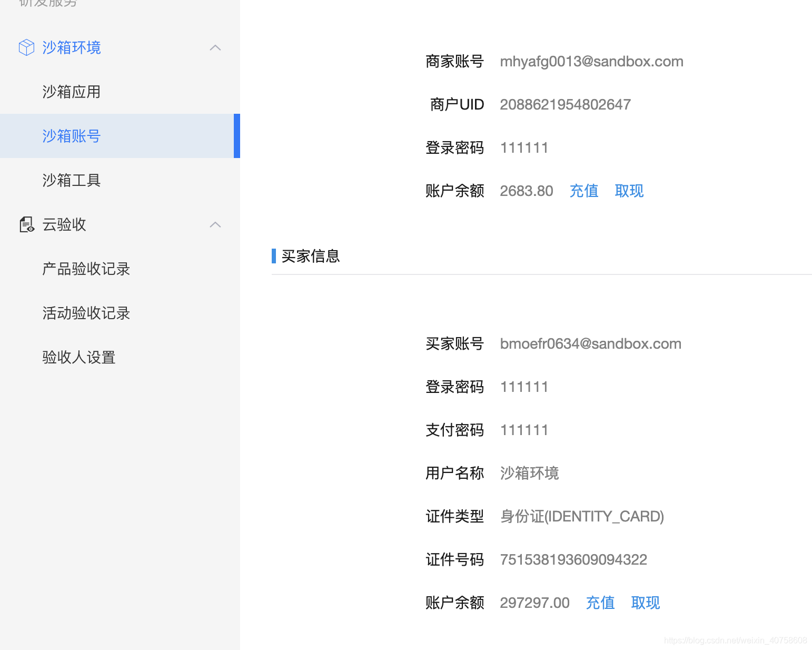Click merchant balance value 2683.80
Viewport: 812px width, 650px height.
(x=527, y=191)
